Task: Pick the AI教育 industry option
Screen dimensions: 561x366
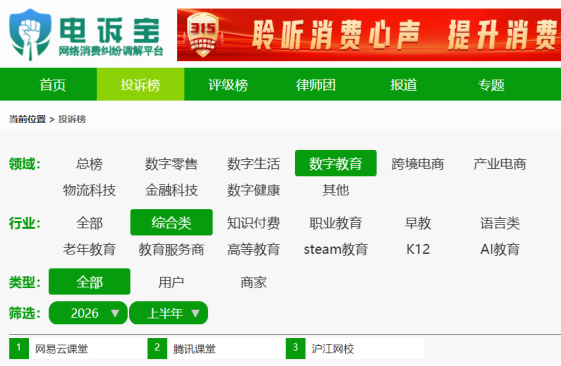Action: [500, 249]
